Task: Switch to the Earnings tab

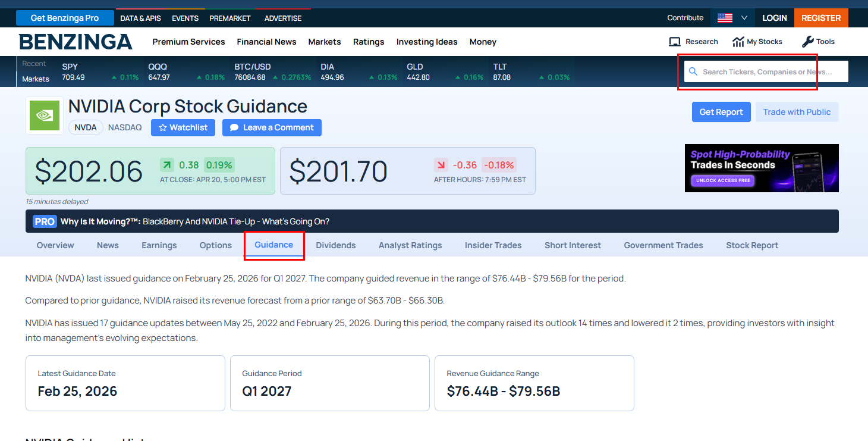Action: [159, 245]
